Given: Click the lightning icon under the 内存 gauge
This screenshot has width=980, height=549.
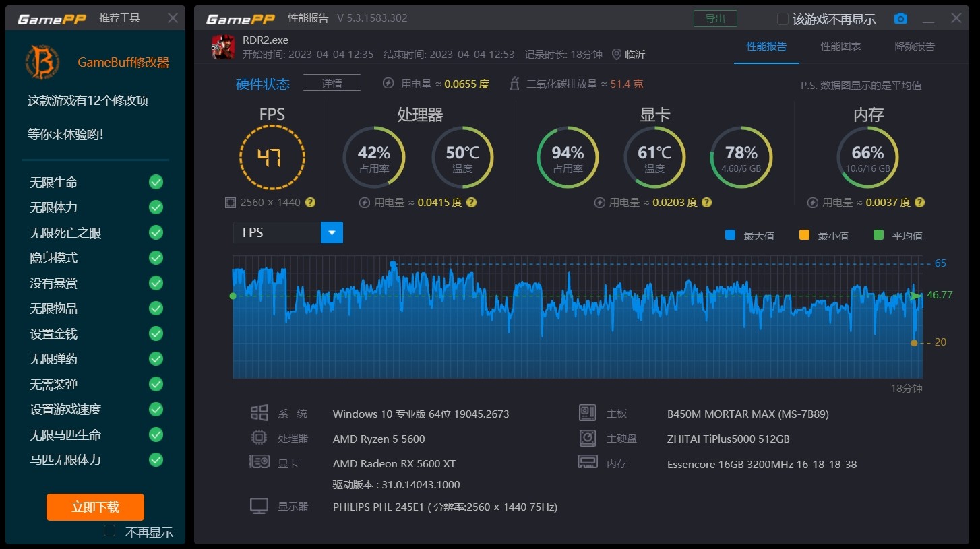Looking at the screenshot, I should pyautogui.click(x=813, y=202).
